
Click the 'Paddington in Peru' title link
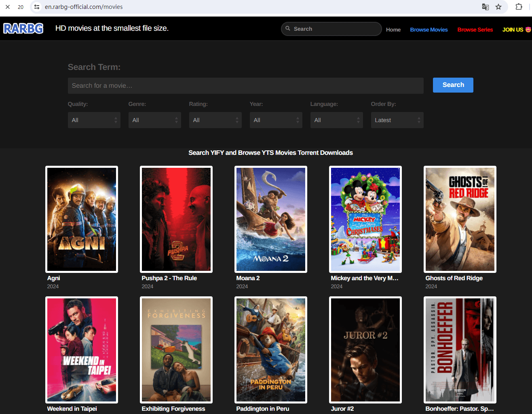click(x=263, y=409)
